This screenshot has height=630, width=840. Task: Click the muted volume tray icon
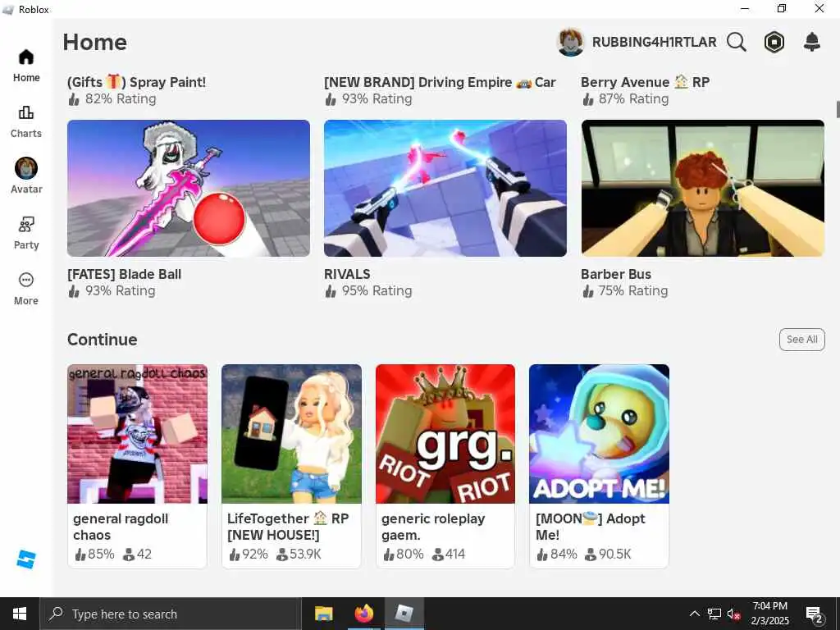point(734,614)
